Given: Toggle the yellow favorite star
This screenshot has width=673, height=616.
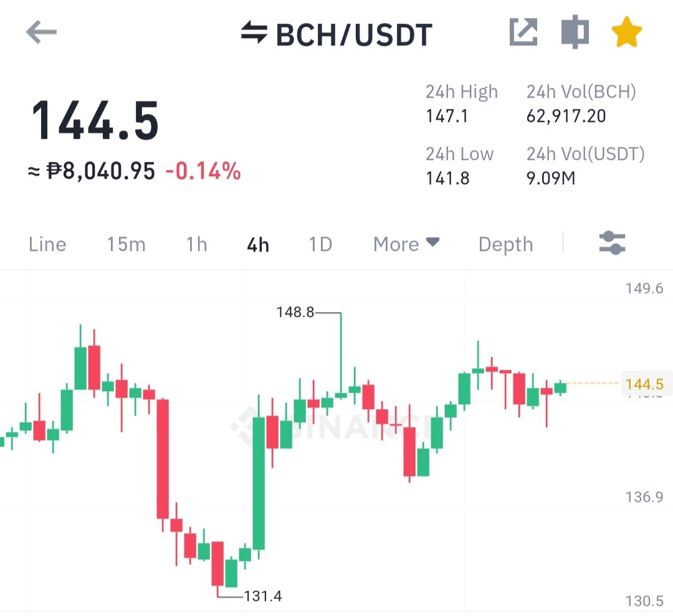Looking at the screenshot, I should (x=627, y=32).
